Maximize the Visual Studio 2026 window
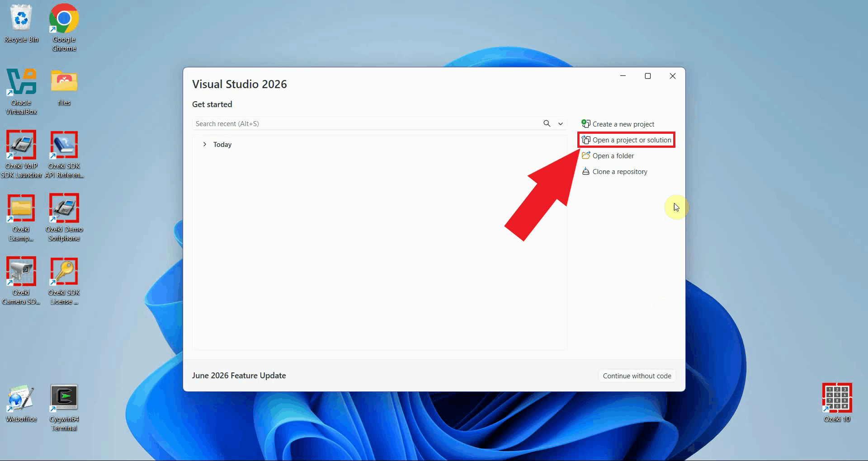This screenshot has width=868, height=461. point(648,76)
